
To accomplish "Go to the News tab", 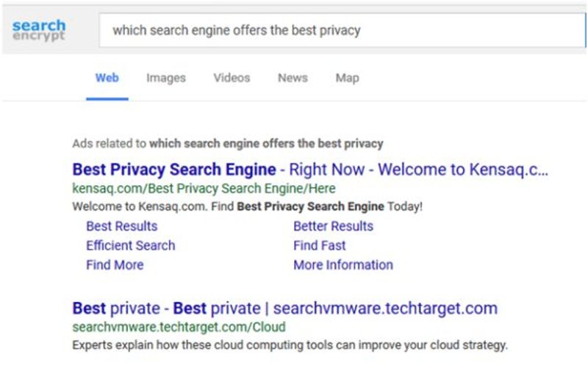I will (293, 78).
